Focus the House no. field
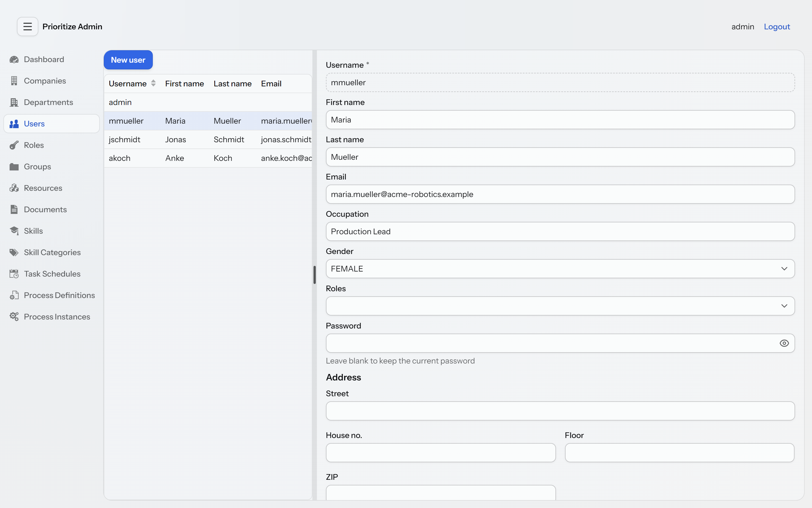The width and height of the screenshot is (812, 508). point(441,453)
